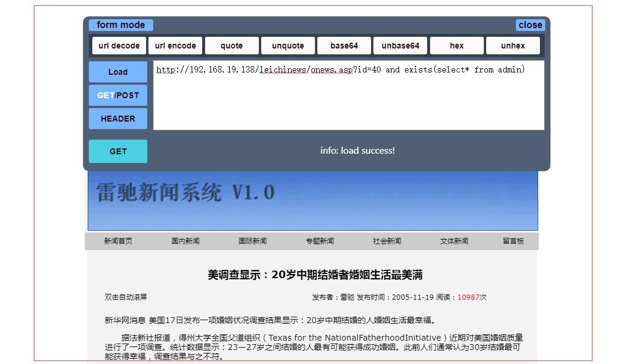Apply url decode to the text
The image size is (620, 364).
click(x=119, y=46)
